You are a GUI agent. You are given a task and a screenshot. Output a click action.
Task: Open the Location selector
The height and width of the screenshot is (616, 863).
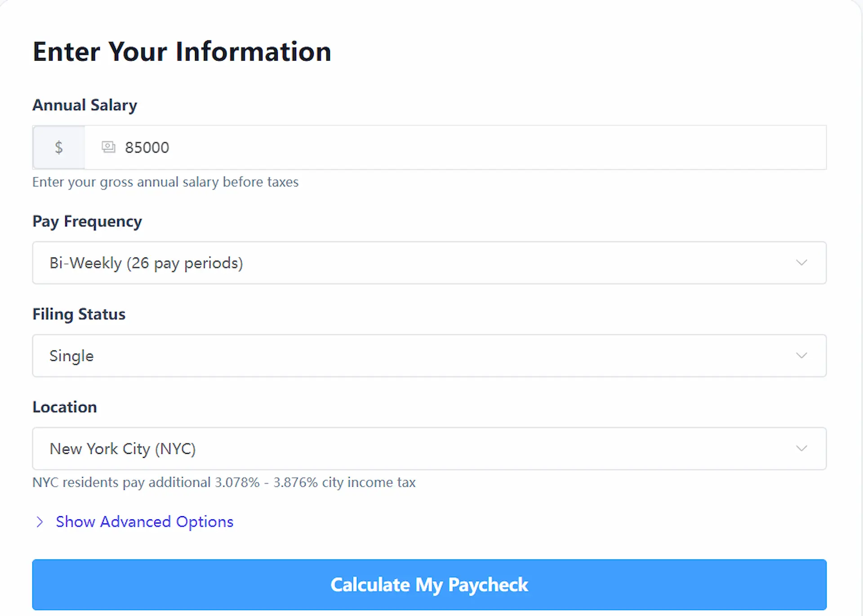pos(429,448)
